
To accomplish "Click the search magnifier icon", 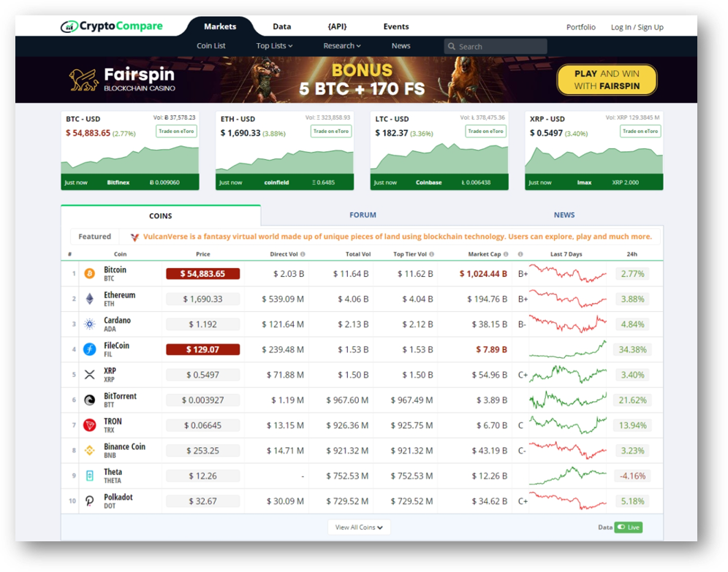I will (x=451, y=47).
